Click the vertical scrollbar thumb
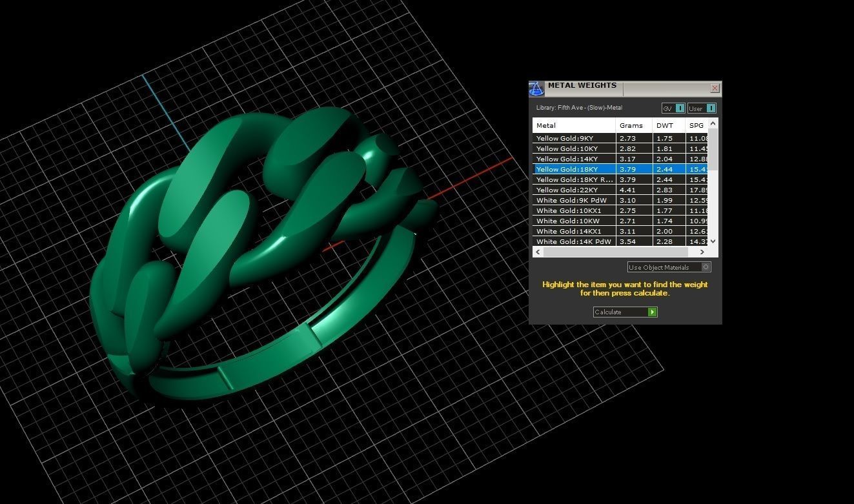 click(x=713, y=150)
